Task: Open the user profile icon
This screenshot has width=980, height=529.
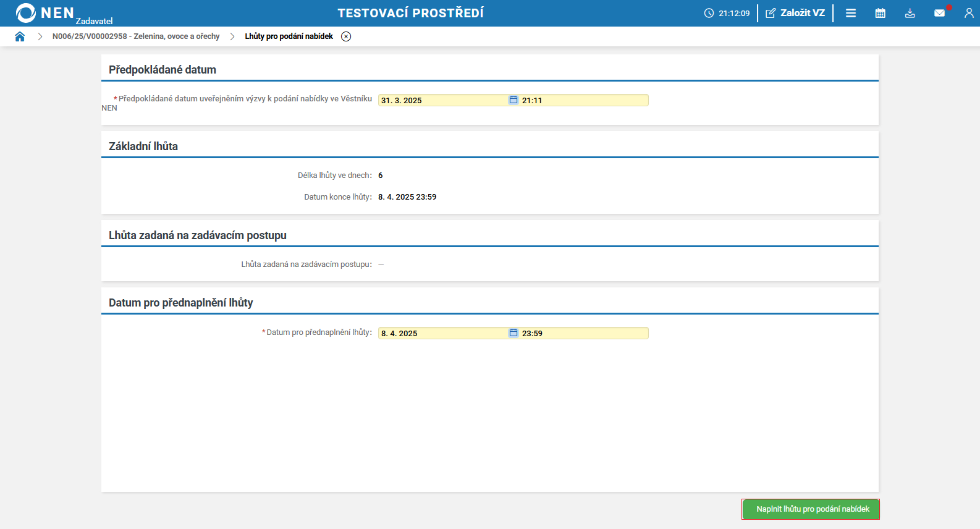Action: [968, 13]
